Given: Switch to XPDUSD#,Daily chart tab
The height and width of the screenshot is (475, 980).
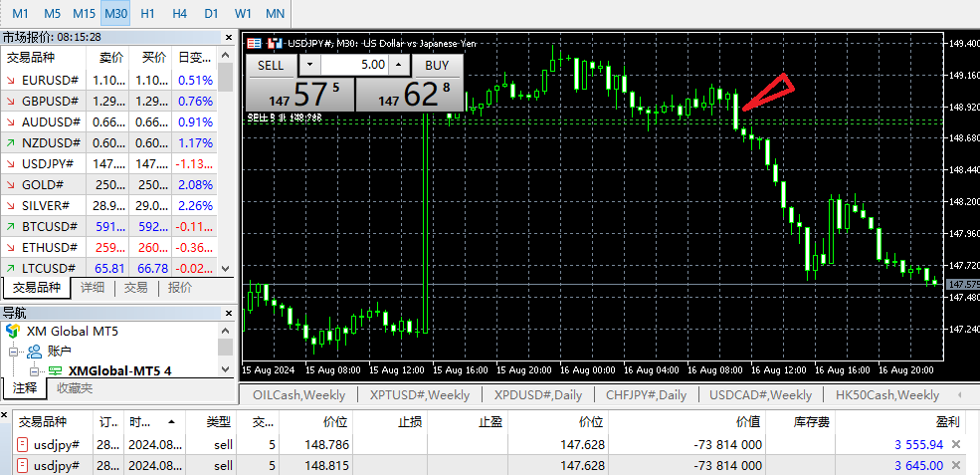Looking at the screenshot, I should (x=537, y=395).
